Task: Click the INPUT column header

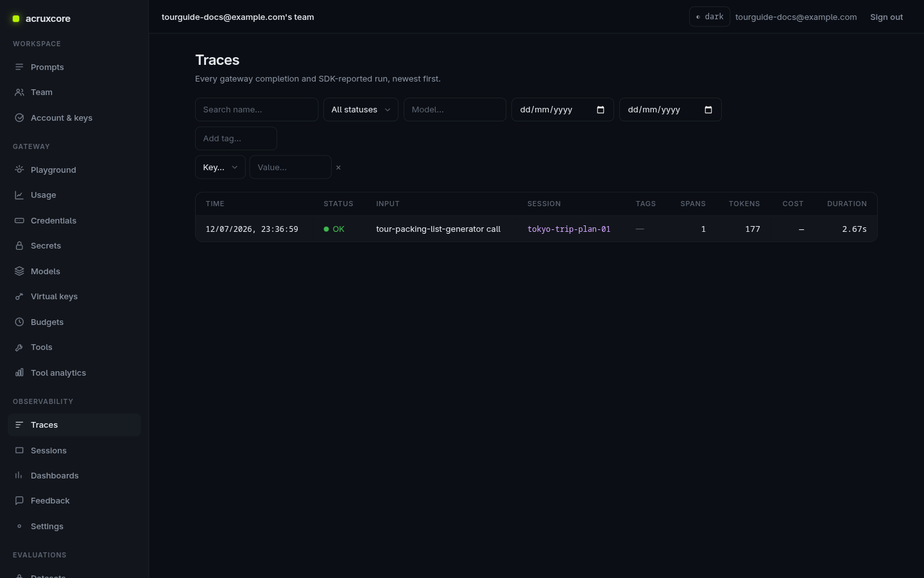Action: (x=388, y=204)
